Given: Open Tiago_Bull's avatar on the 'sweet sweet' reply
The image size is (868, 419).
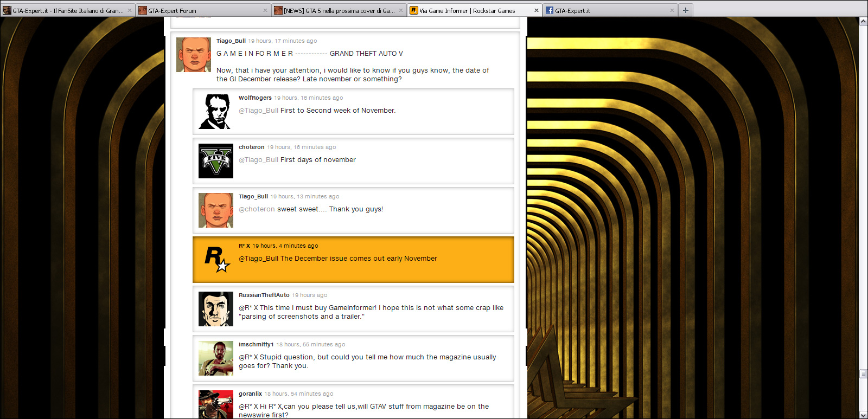Looking at the screenshot, I should [x=216, y=210].
